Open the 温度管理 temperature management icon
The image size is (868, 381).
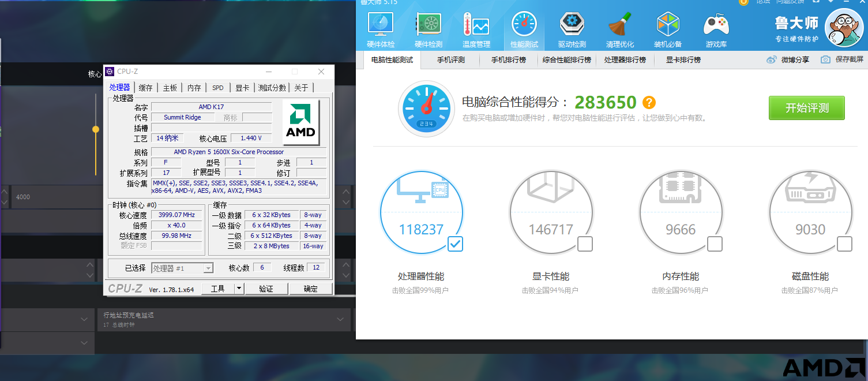pyautogui.click(x=476, y=25)
